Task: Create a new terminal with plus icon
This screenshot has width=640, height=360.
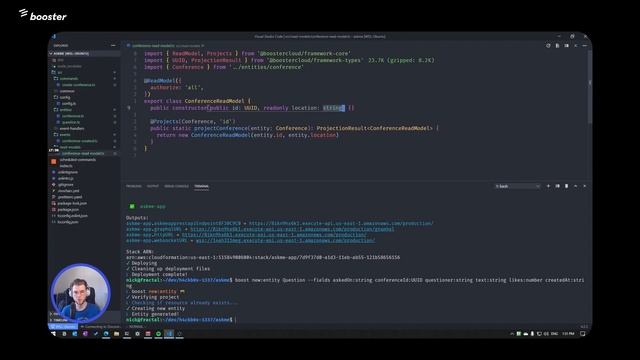Action: coord(548,186)
